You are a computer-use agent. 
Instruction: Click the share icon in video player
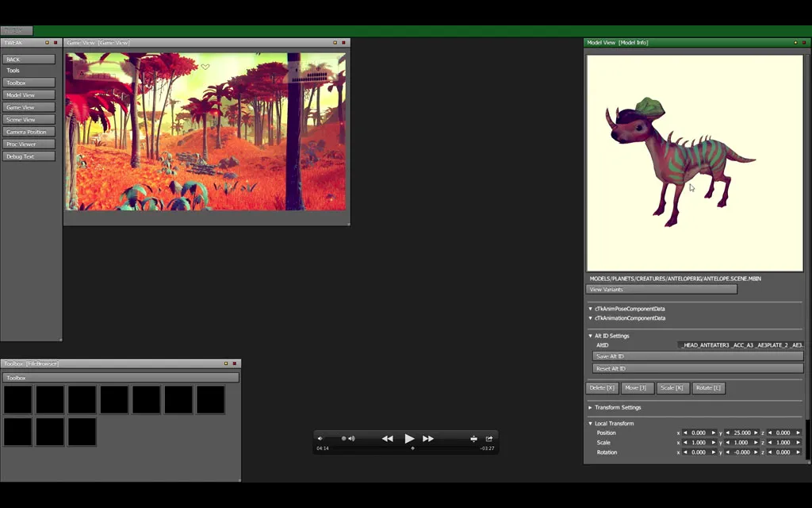489,439
